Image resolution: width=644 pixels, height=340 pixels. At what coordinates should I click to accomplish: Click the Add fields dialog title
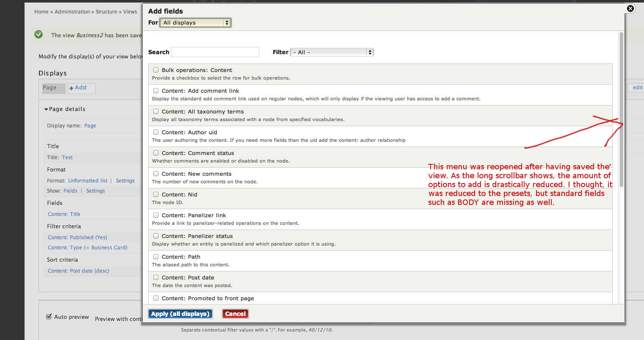(166, 11)
